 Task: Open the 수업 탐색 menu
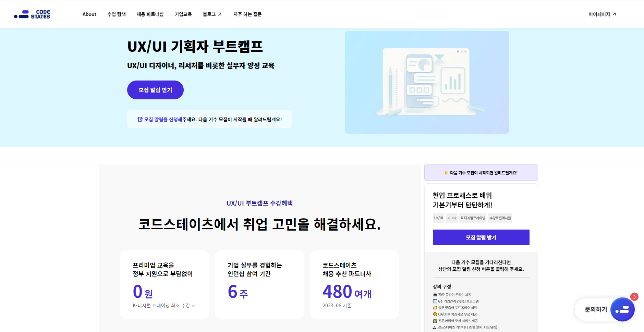click(117, 14)
